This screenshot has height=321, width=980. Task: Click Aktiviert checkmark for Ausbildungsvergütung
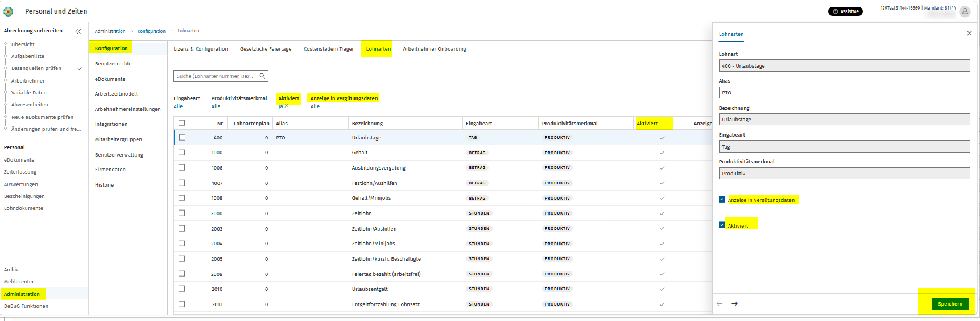click(x=662, y=168)
